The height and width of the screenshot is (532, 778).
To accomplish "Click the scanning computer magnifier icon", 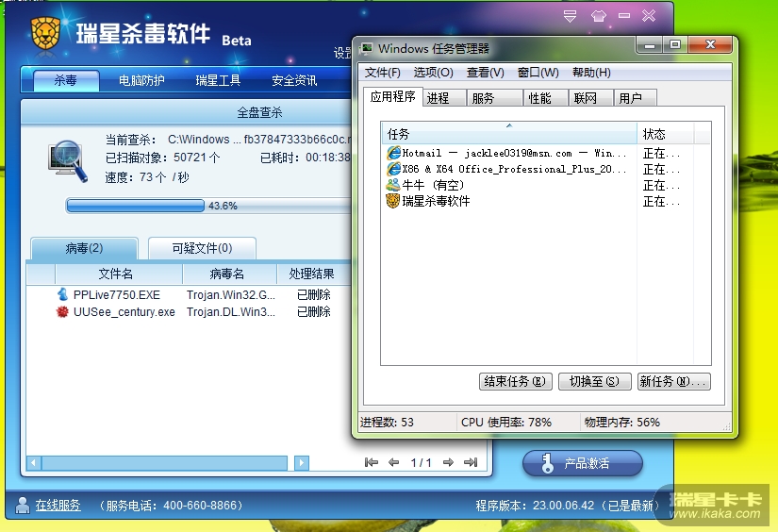I will pyautogui.click(x=68, y=161).
